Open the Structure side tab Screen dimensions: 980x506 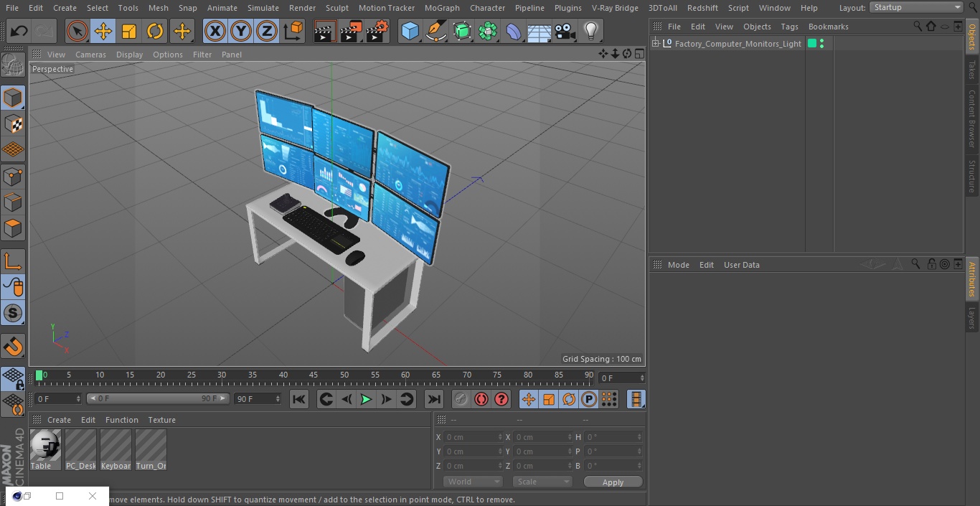(x=972, y=177)
